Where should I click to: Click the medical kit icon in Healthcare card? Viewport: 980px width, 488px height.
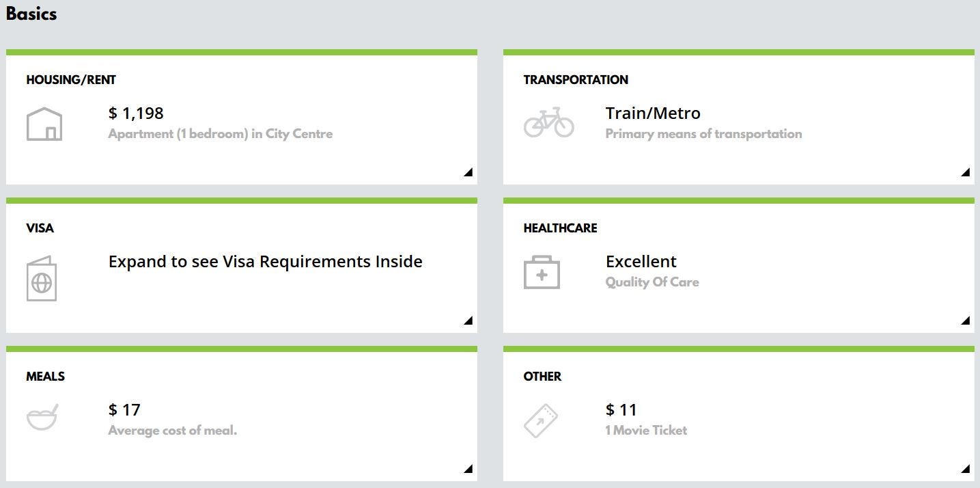coord(542,272)
